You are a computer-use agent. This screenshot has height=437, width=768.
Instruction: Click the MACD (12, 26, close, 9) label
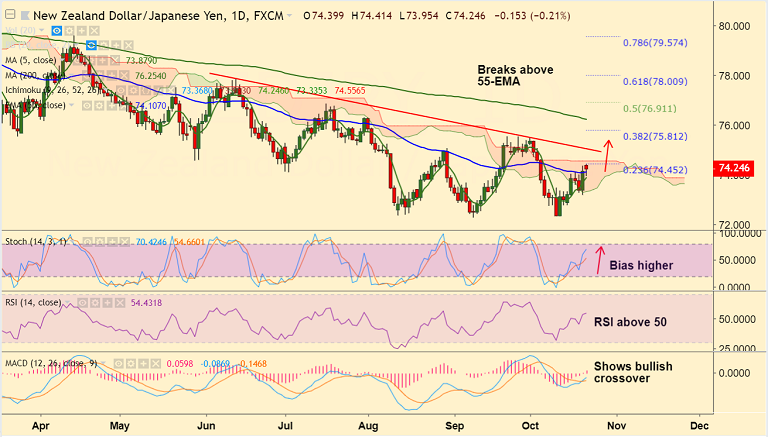click(x=51, y=364)
